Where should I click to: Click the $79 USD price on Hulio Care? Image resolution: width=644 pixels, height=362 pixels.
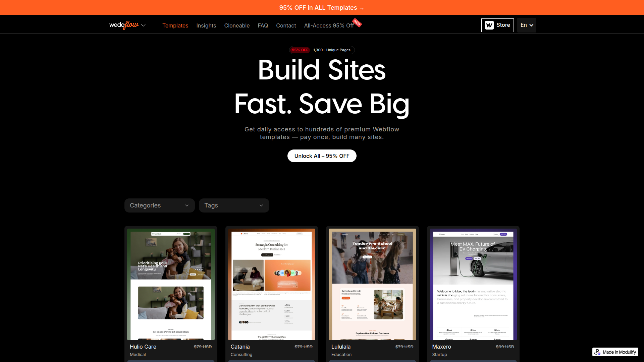(203, 347)
